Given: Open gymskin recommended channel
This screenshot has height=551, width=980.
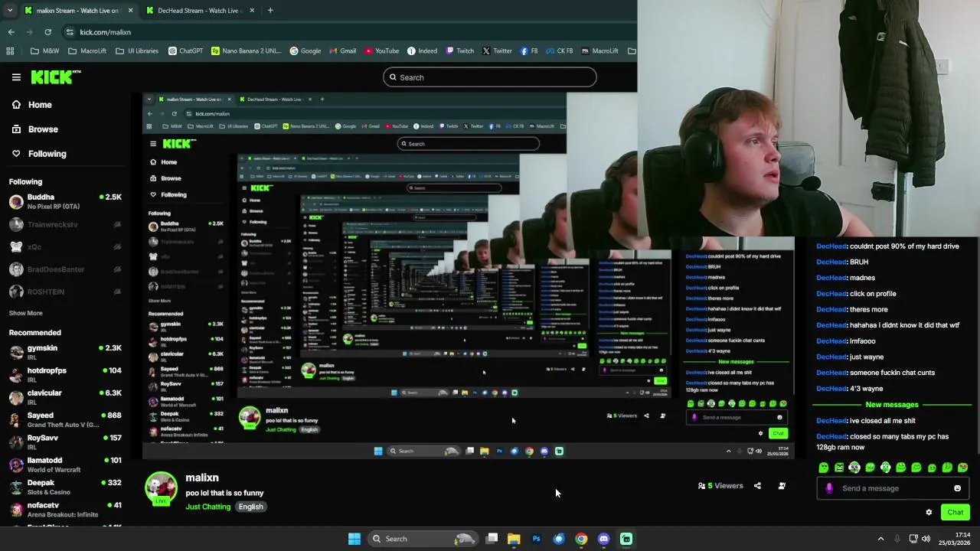Looking at the screenshot, I should [65, 352].
